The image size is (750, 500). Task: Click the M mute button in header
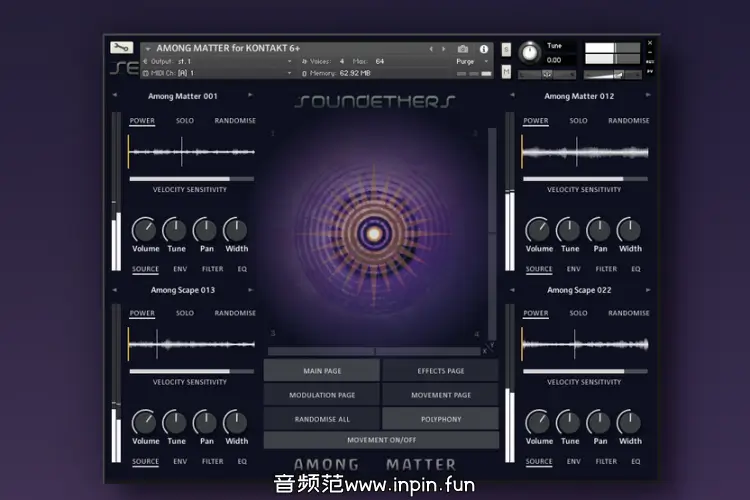506,71
